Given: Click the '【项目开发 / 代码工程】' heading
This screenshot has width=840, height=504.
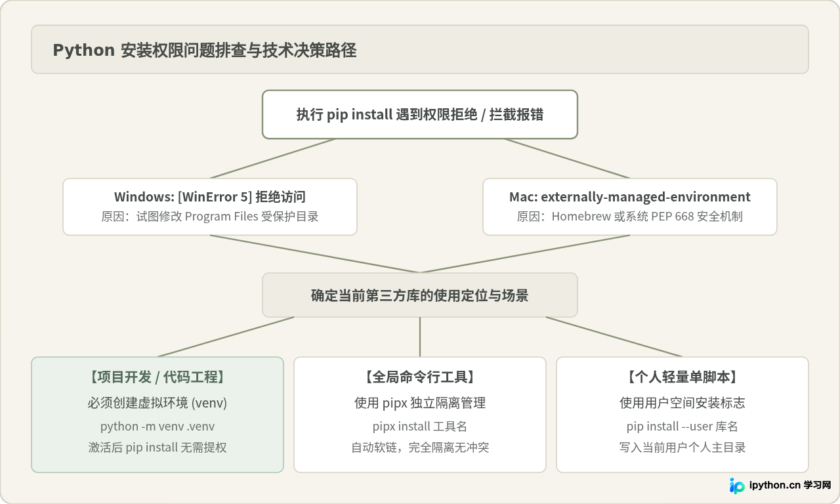Looking at the screenshot, I should tap(157, 377).
